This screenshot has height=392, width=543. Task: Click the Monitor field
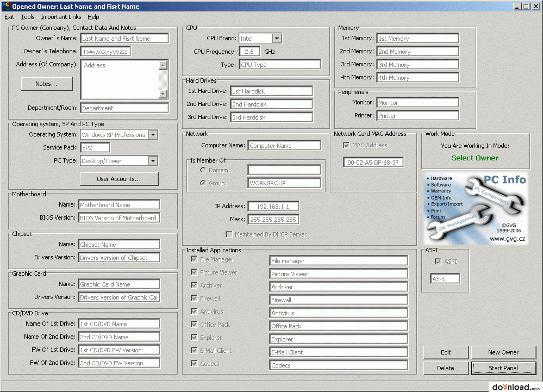click(417, 103)
